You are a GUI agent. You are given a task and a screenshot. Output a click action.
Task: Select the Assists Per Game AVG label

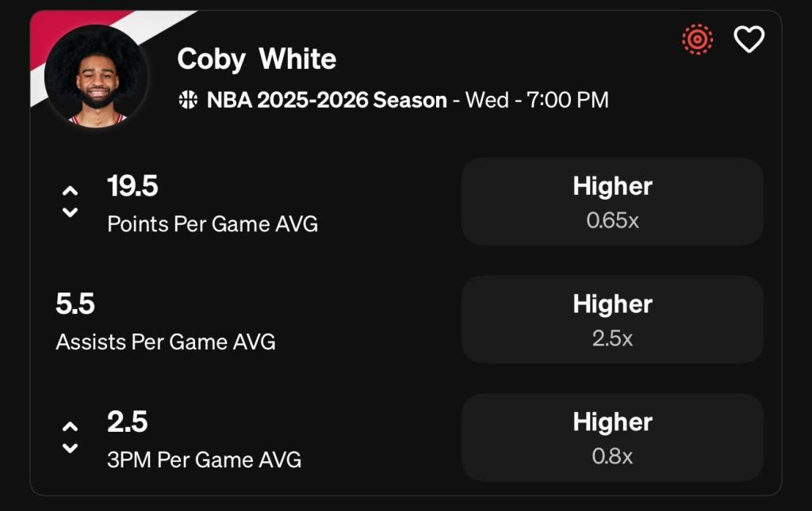(x=166, y=342)
